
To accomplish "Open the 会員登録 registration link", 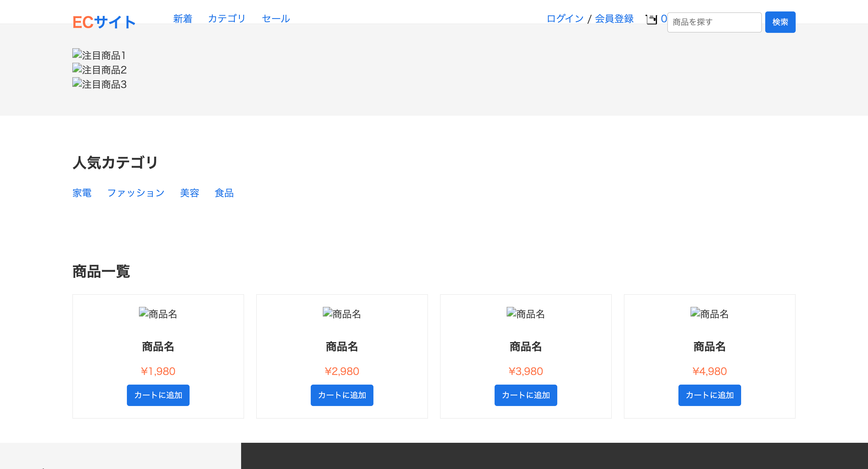I will pos(614,18).
